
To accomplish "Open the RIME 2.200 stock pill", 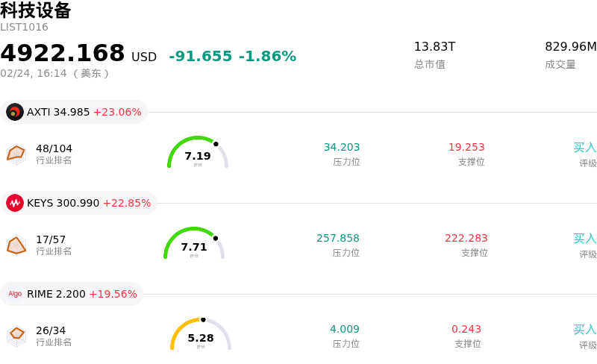I will 72,294.
